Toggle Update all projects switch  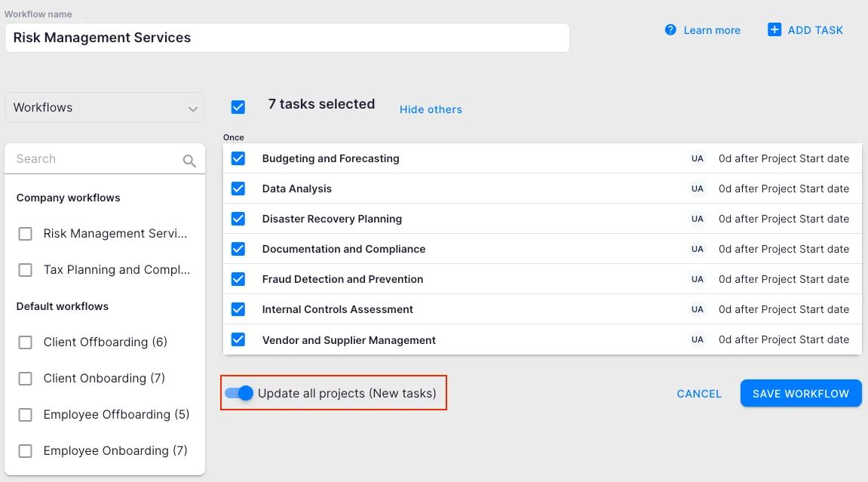(x=239, y=393)
